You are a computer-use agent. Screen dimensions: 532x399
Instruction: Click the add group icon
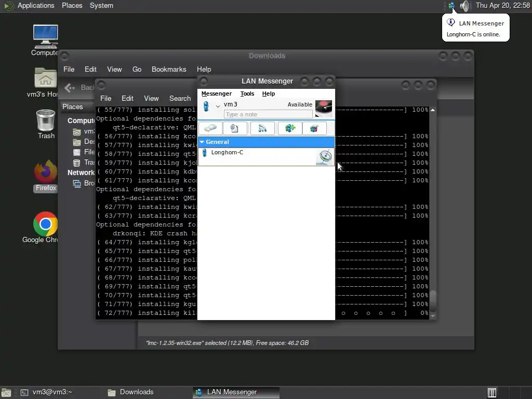pyautogui.click(x=290, y=128)
